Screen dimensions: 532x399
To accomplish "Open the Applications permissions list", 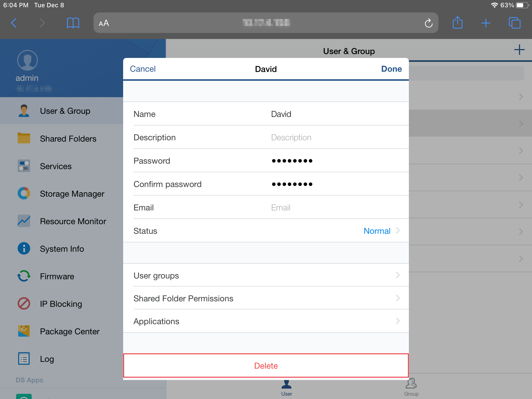I will (266, 321).
